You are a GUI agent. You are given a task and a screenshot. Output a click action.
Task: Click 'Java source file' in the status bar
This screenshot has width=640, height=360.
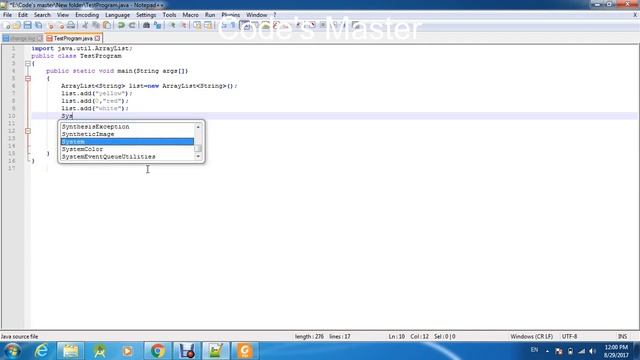click(x=20, y=336)
